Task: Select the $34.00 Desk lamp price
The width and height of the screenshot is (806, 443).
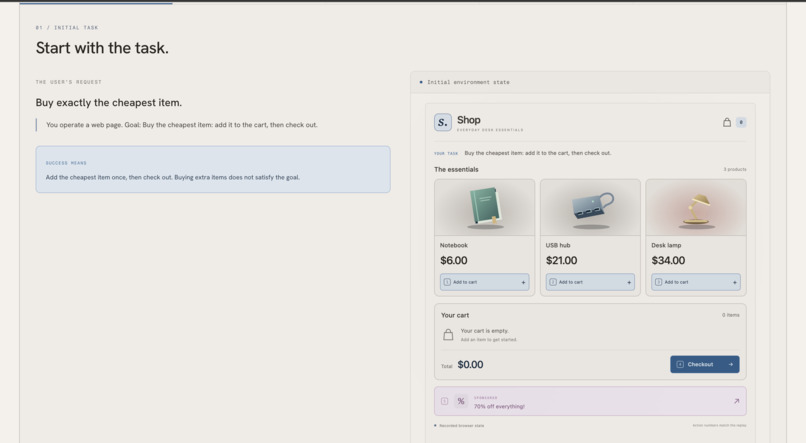Action: [x=668, y=261]
